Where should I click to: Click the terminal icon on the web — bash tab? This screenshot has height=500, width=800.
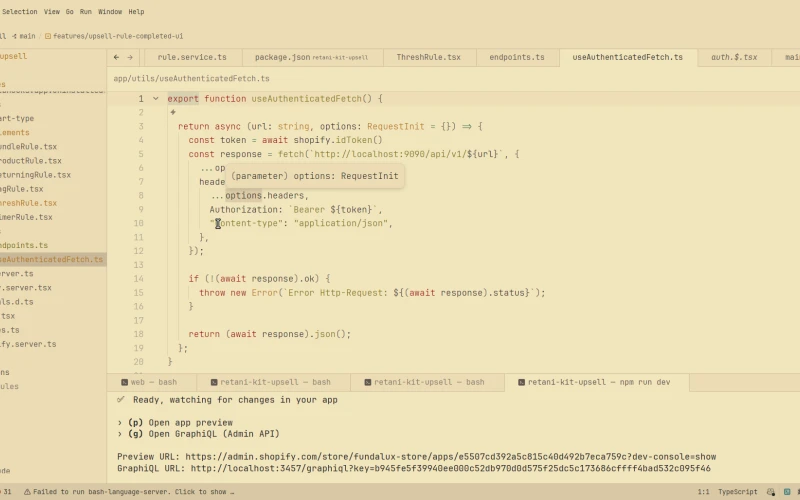pyautogui.click(x=124, y=382)
